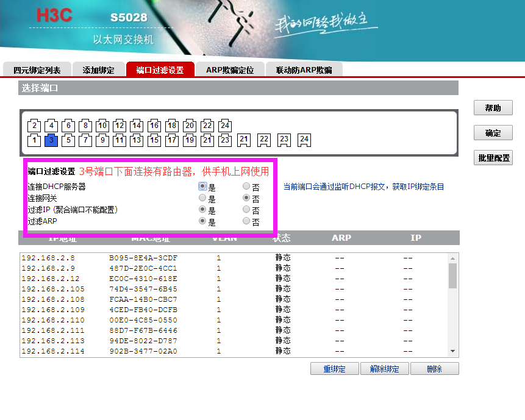
Task: Select port 18 icon
Action: pos(172,126)
